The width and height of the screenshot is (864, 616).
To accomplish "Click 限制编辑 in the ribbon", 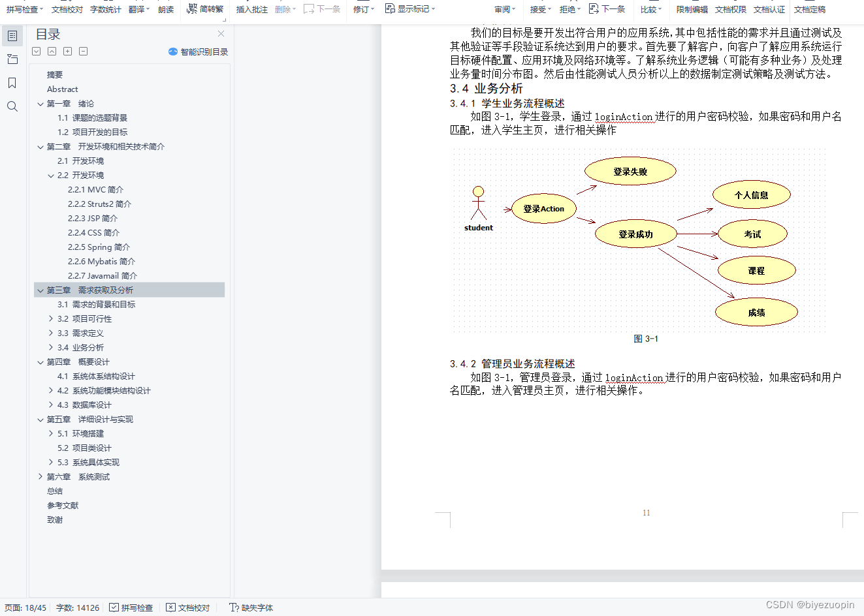I will click(x=692, y=9).
